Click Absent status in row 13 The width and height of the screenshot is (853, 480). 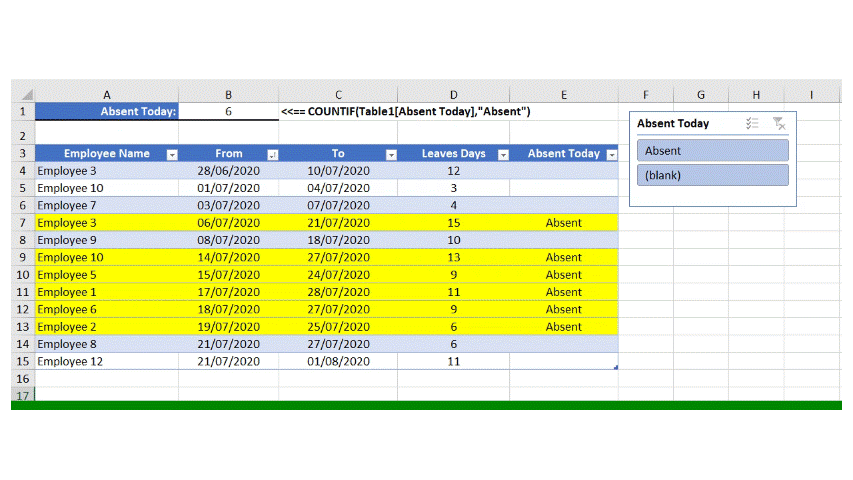tap(564, 327)
